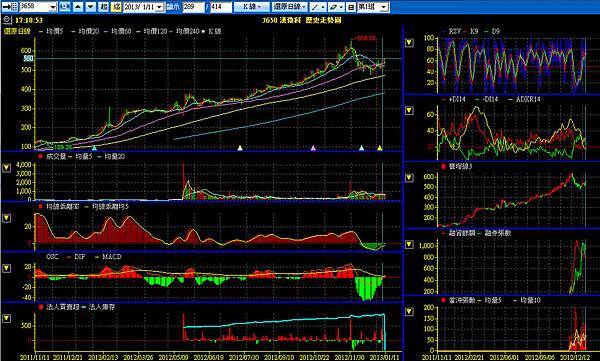Click the yellow triangle marker near 2013/01/11
This screenshot has width=600, height=361.
(380, 148)
